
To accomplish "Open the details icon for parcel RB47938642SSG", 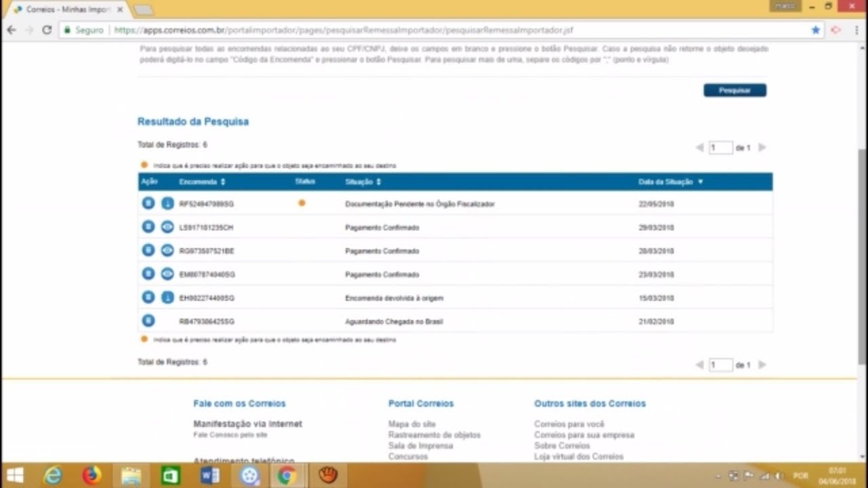I will click(149, 321).
